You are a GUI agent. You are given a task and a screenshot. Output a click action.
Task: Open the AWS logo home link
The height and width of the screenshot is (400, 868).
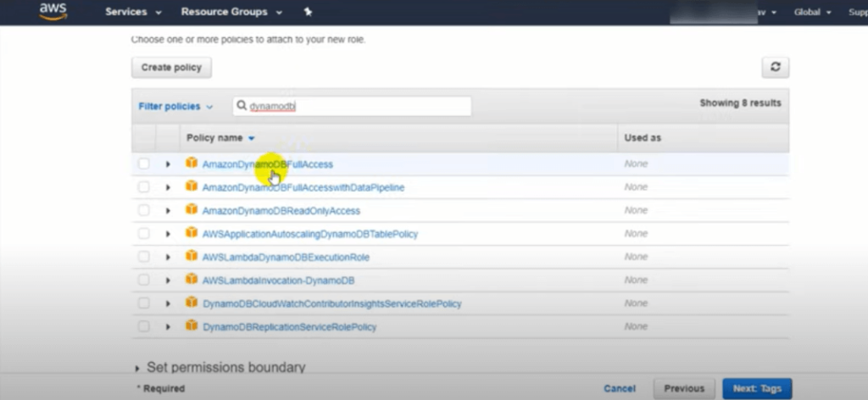tap(53, 12)
